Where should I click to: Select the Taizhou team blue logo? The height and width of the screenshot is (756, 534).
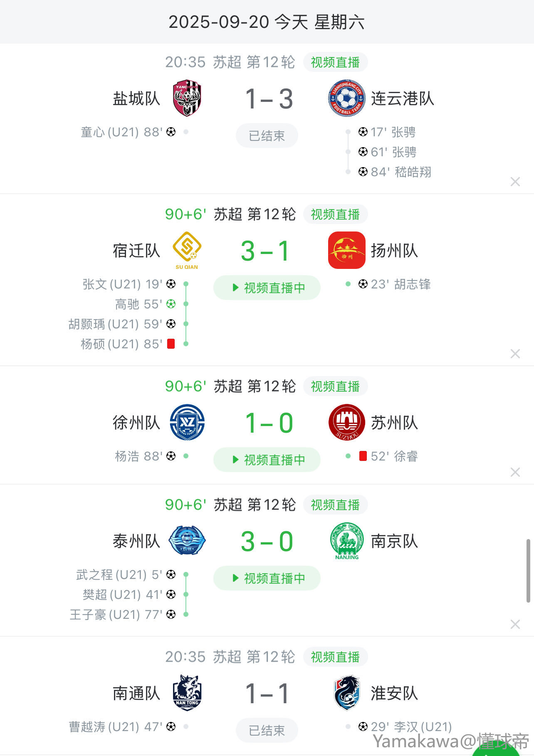[x=187, y=541]
